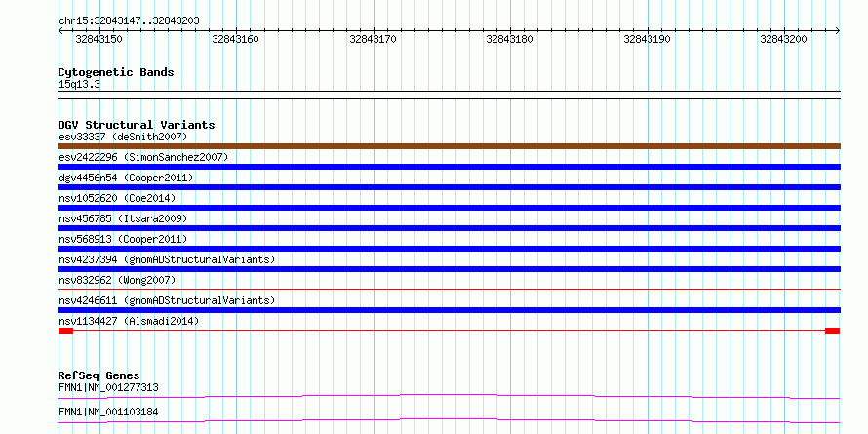
Task: Click ruler position 32843160
Action: coord(236,39)
